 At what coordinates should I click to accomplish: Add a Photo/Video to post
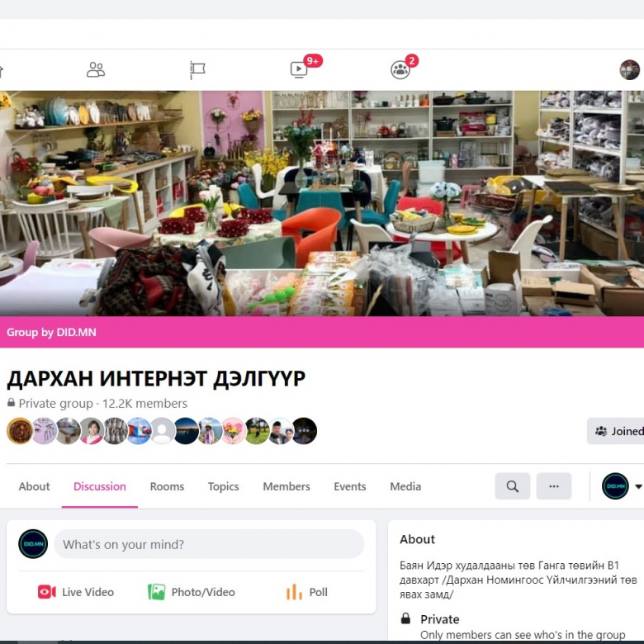[x=192, y=592]
